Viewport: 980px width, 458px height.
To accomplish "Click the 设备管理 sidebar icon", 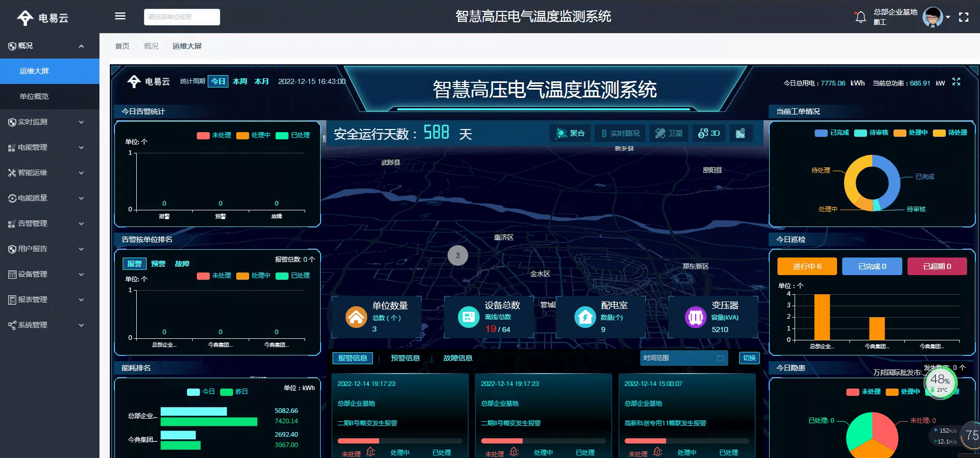I will 12,275.
